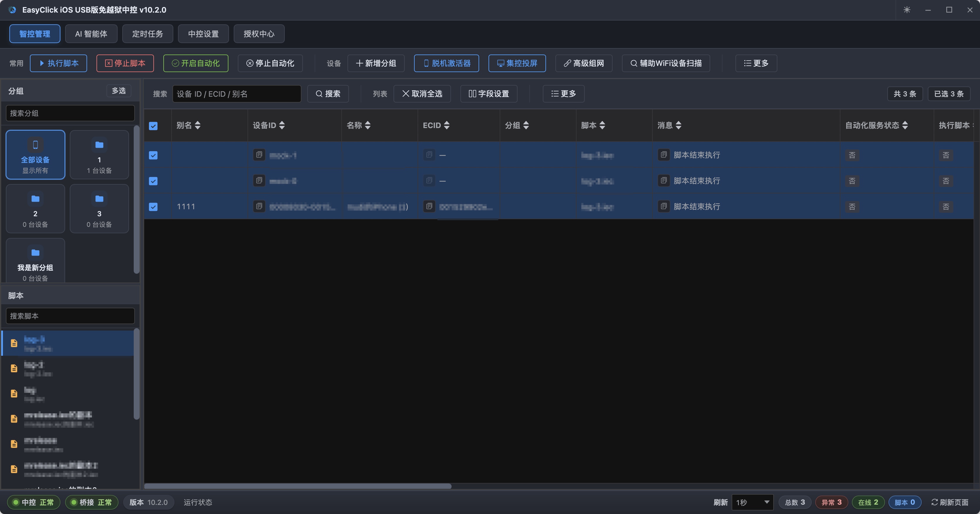Copy the ECID in the 1111 row
This screenshot has height=514, width=980.
429,206
